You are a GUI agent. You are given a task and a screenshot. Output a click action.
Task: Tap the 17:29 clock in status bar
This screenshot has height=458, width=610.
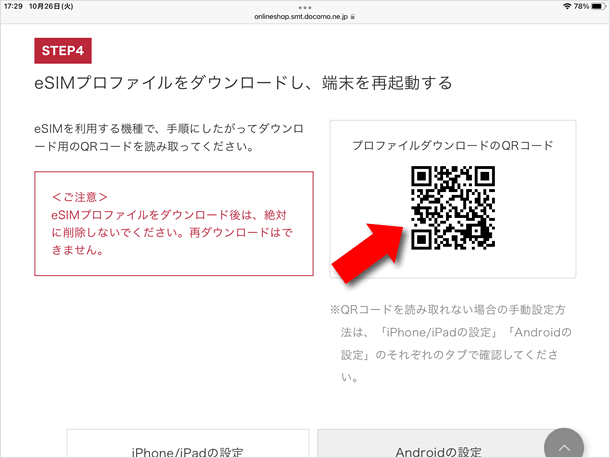click(x=13, y=6)
